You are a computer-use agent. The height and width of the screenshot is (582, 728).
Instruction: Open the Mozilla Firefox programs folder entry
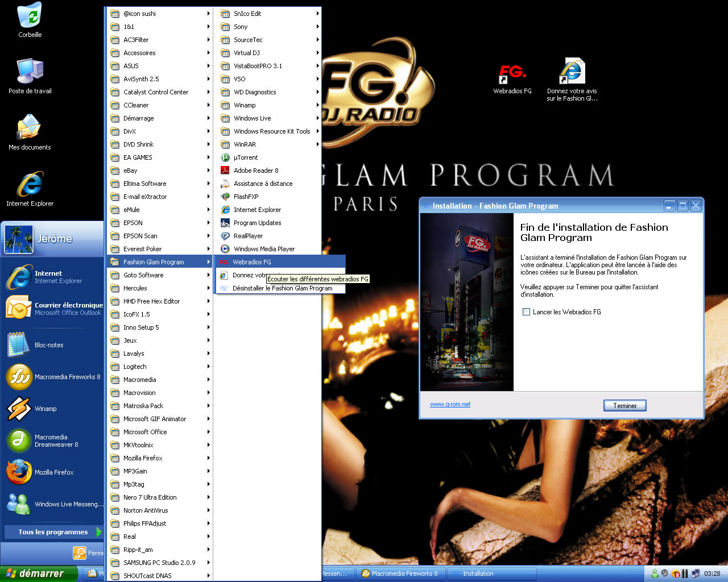coord(160,458)
